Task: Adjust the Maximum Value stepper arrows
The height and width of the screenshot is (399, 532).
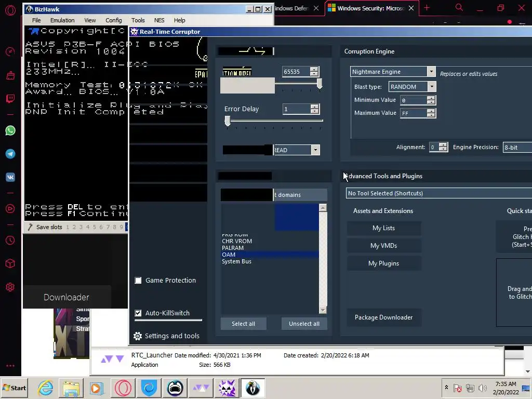Action: 431,113
